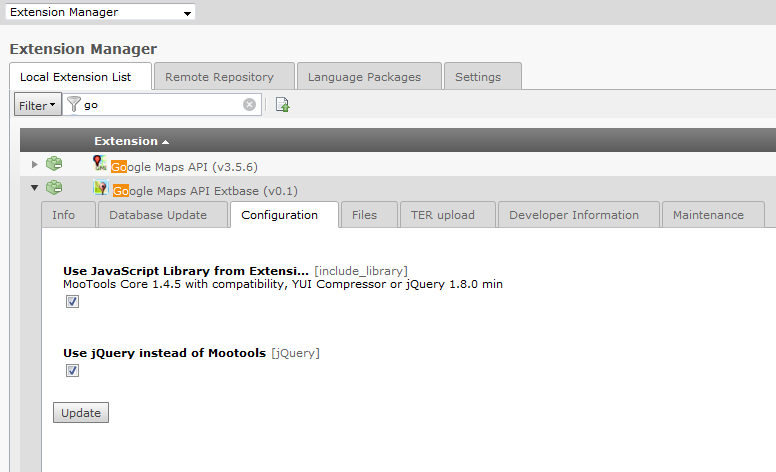The image size is (776, 472).
Task: Uncheck Use jQuery instead of Mootools
Action: pyautogui.click(x=72, y=371)
